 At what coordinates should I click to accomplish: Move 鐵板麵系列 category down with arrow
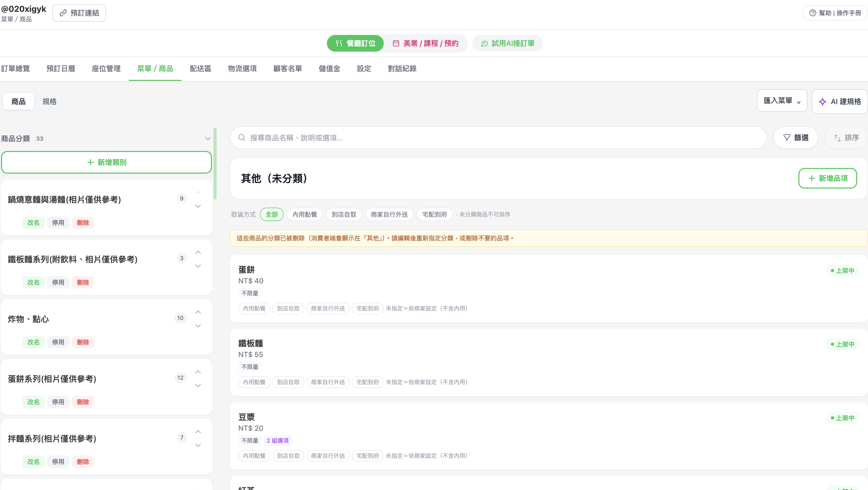tap(198, 266)
